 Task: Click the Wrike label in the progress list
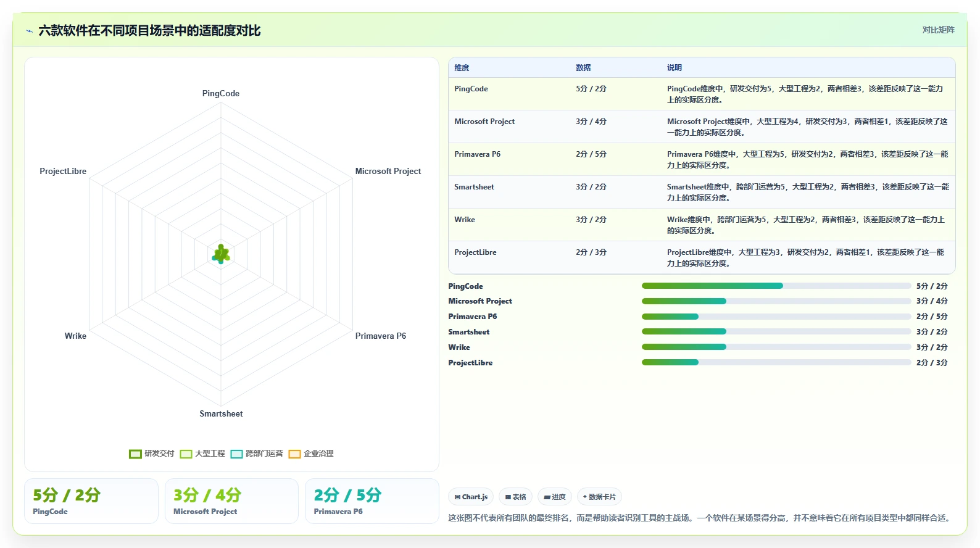[x=459, y=347]
